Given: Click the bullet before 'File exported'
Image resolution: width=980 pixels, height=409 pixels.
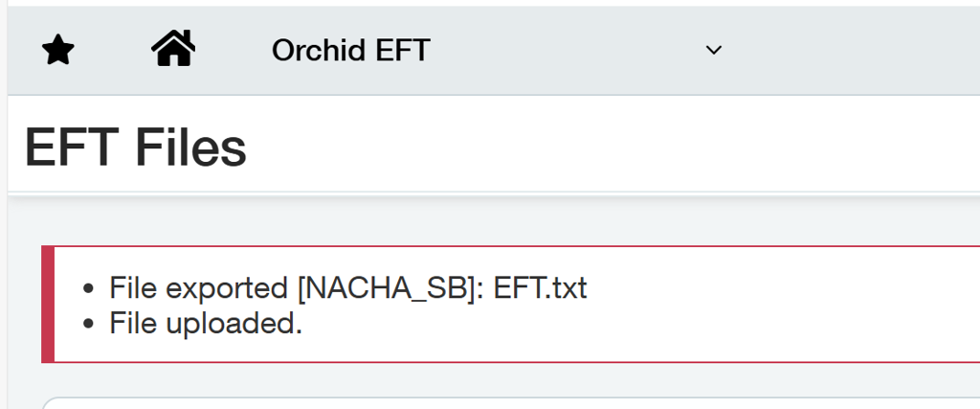Looking at the screenshot, I should [x=89, y=288].
